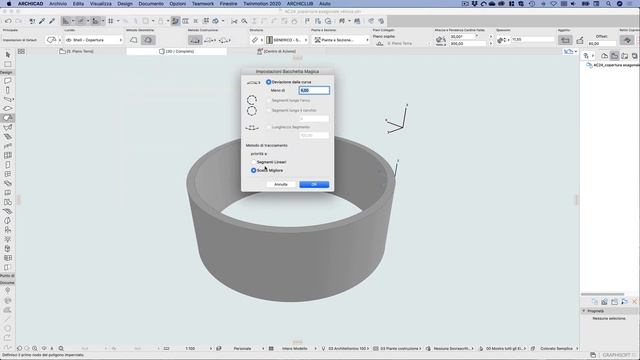Open the 03 Piante costruzione option
Image resolution: width=640 pixels, height=360 pixels.
pos(400,349)
